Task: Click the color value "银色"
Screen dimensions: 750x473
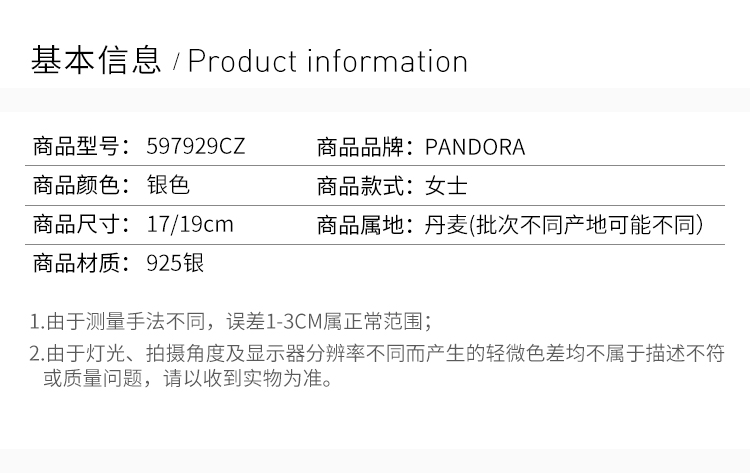Action: pyautogui.click(x=167, y=186)
